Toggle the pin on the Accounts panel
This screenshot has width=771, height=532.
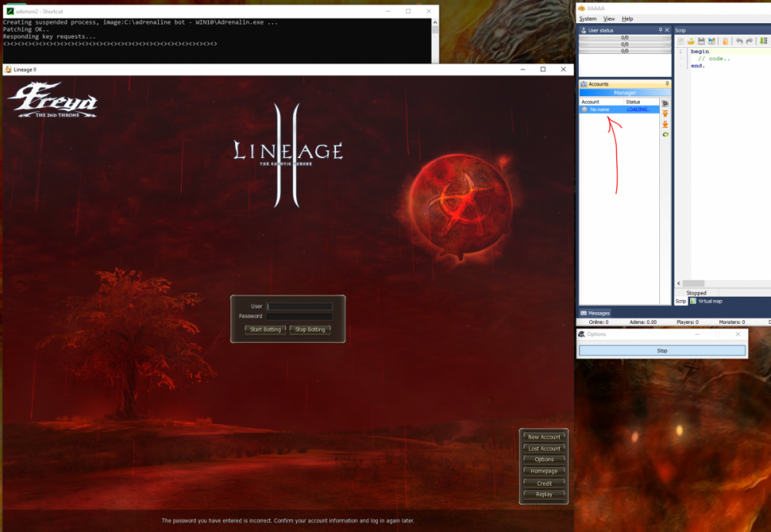(667, 83)
